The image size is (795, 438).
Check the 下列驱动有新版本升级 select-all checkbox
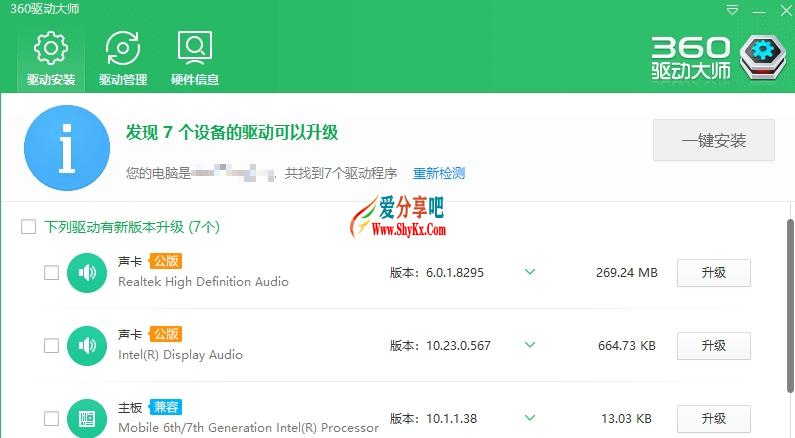tap(28, 227)
